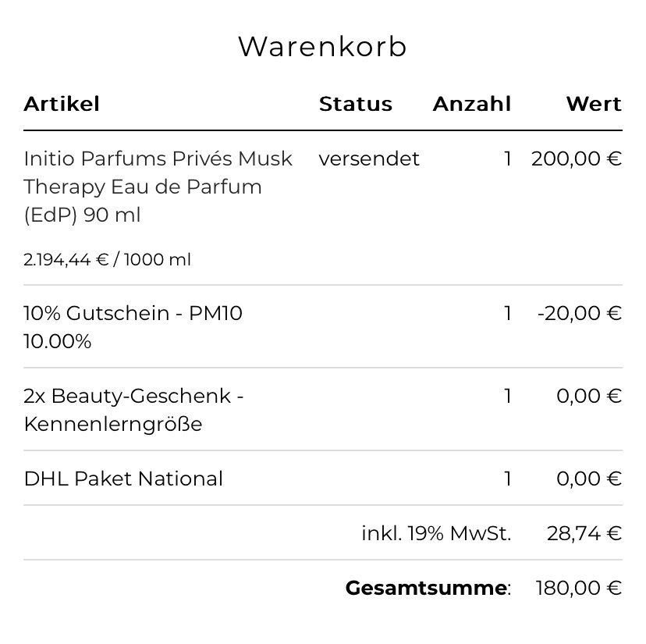The height and width of the screenshot is (644, 646).
Task: Click the Artikel column header
Action: (x=62, y=104)
